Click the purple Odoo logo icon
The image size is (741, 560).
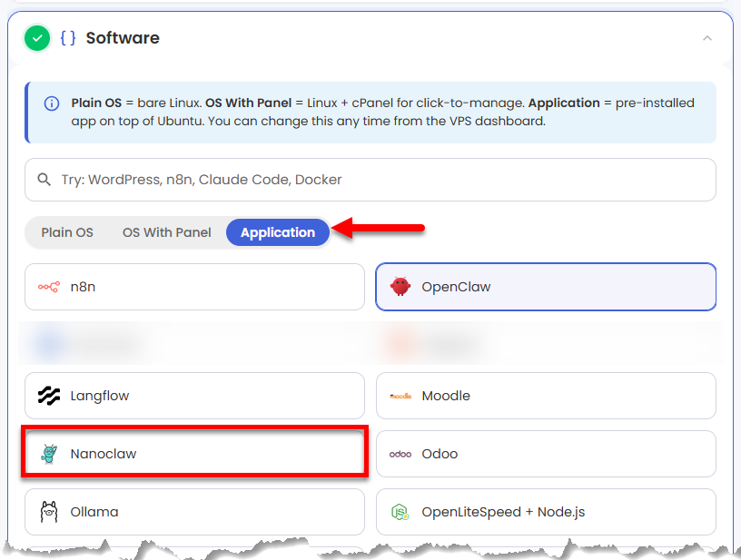[x=400, y=454]
